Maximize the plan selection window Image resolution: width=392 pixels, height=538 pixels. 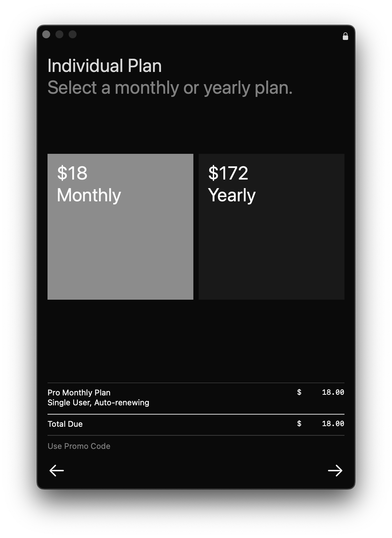pyautogui.click(x=73, y=34)
